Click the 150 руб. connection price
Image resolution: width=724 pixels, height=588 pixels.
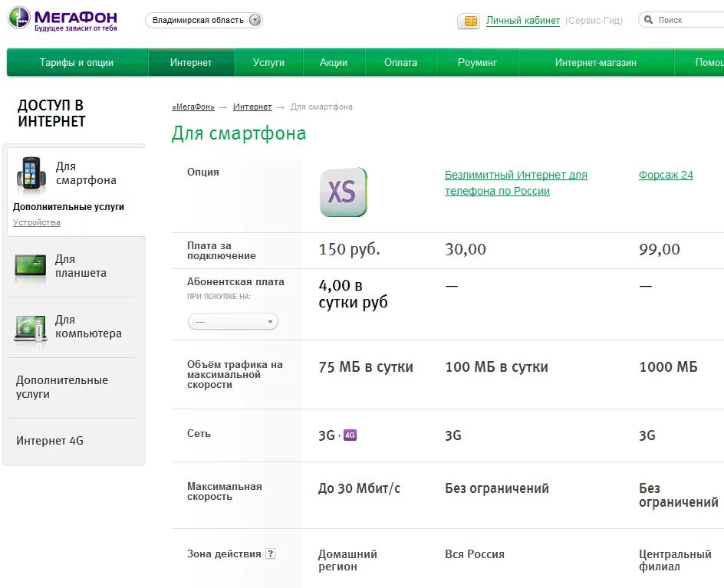click(x=349, y=249)
